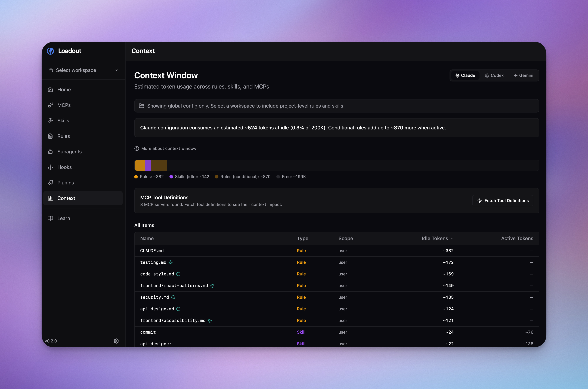This screenshot has height=389, width=588.
Task: Click conditional icon next to frontend/accessibility.md
Action: pos(210,321)
